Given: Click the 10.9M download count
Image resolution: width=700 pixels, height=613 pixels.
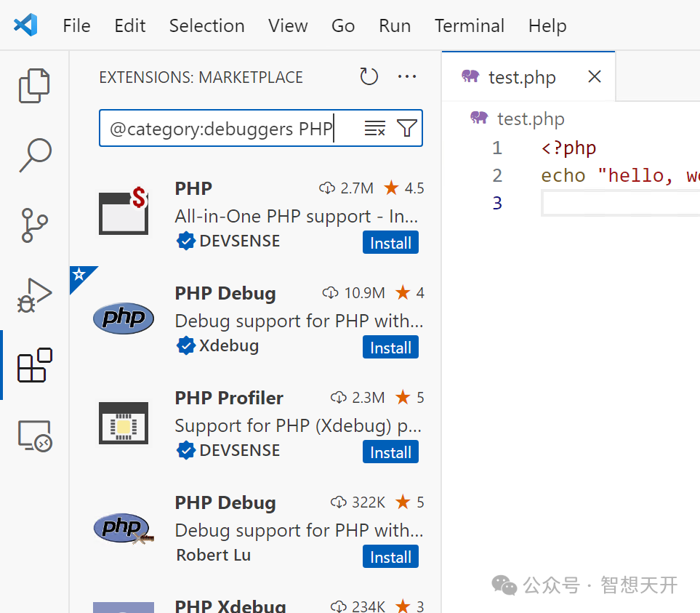Looking at the screenshot, I should click(353, 293).
